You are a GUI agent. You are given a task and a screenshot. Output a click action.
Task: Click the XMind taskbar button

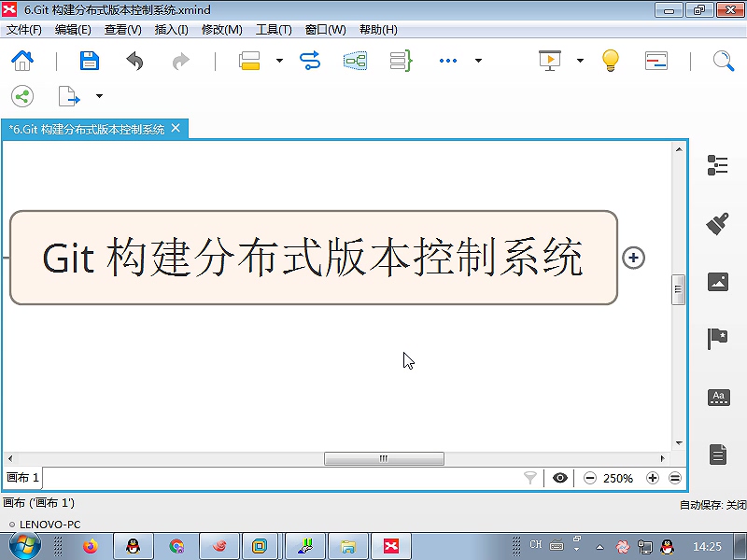pos(391,546)
